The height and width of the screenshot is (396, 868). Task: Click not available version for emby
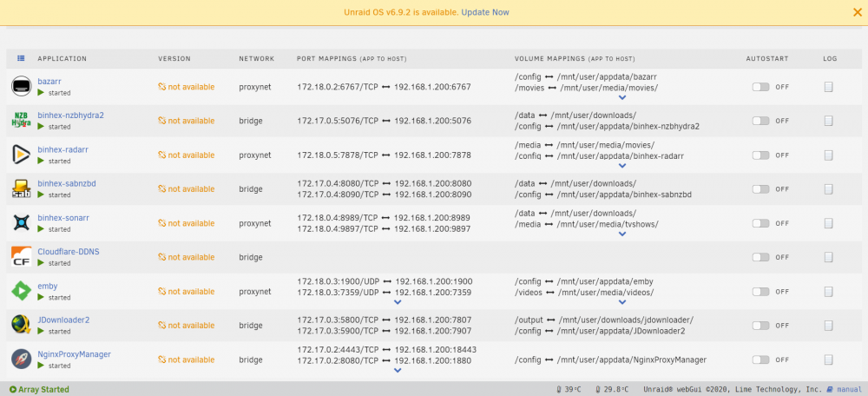186,291
